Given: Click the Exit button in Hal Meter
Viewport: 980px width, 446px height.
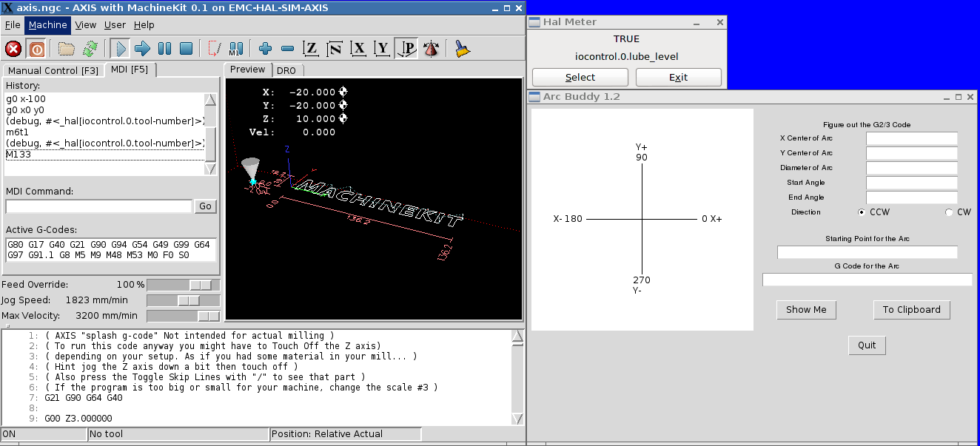Looking at the screenshot, I should (x=678, y=77).
